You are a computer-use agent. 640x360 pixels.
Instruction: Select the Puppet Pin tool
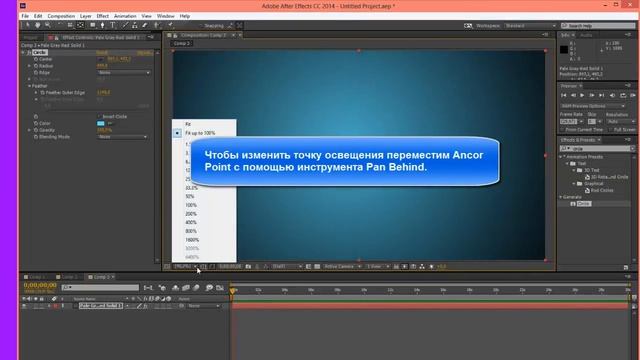coord(170,25)
